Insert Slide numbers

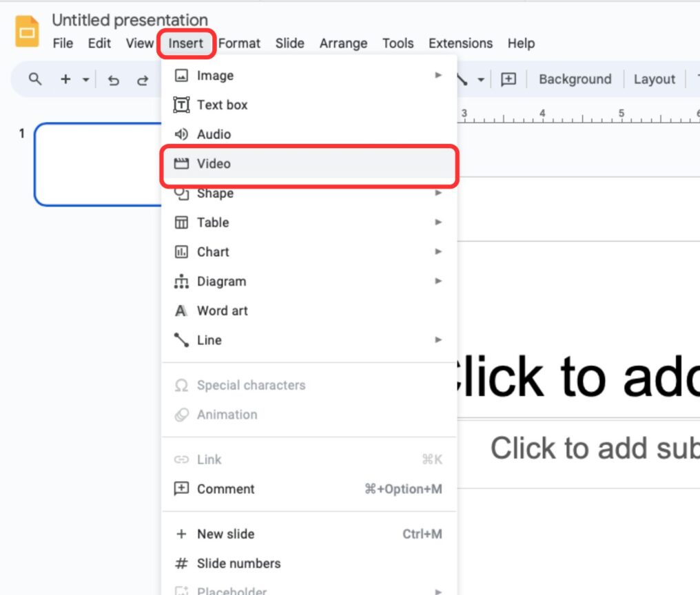(309, 563)
